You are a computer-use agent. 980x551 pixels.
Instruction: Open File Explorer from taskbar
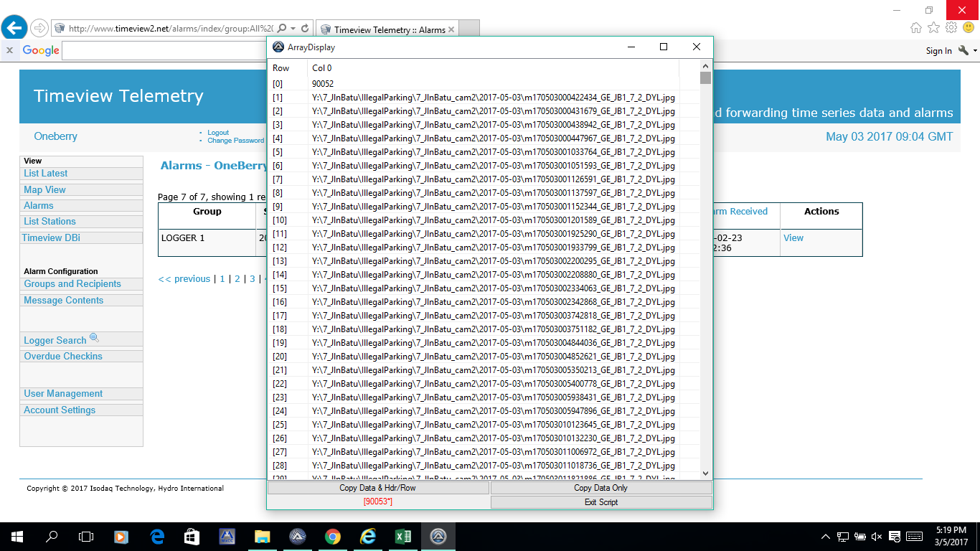262,536
